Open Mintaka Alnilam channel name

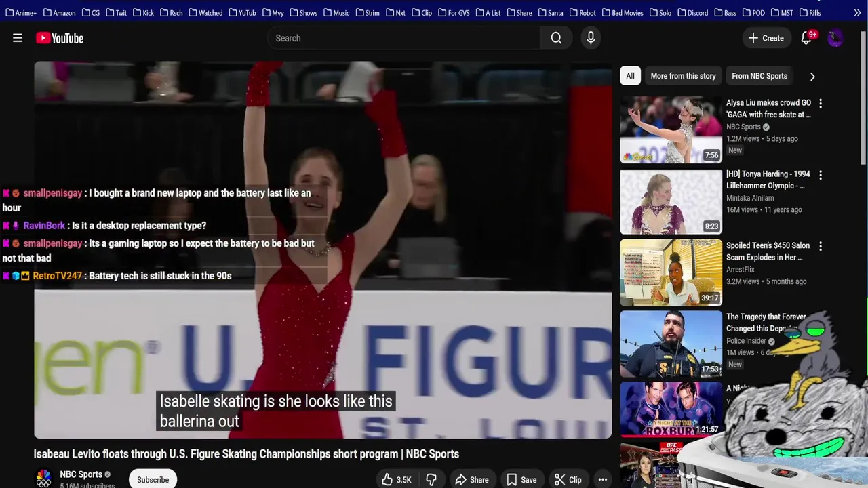750,198
